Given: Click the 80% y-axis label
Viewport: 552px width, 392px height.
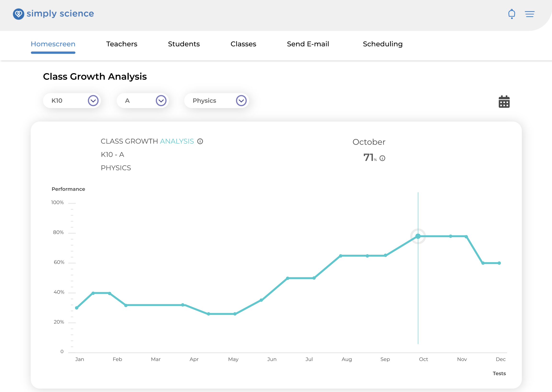Looking at the screenshot, I should tap(58, 232).
